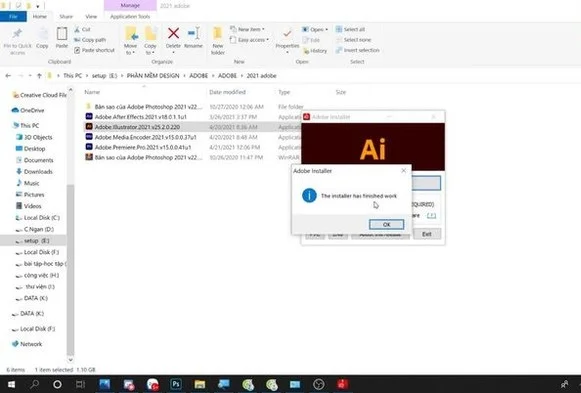The image size is (581, 393).
Task: Click OK in the Adobe Installer dialog
Action: coord(386,224)
